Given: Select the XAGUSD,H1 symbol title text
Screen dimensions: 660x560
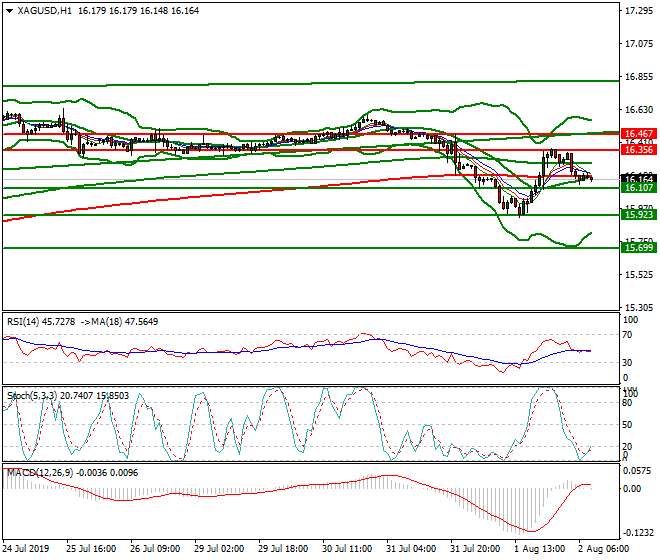Looking at the screenshot, I should click(x=45, y=11).
